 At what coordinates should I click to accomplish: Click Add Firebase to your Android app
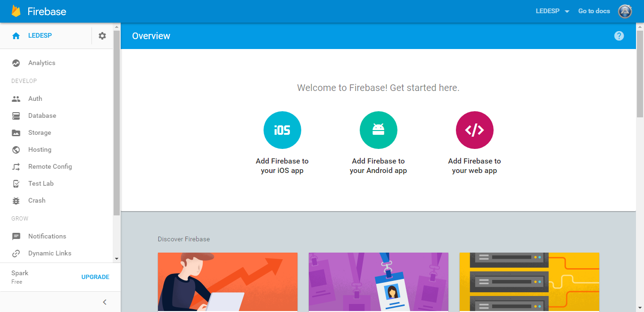[379, 166]
